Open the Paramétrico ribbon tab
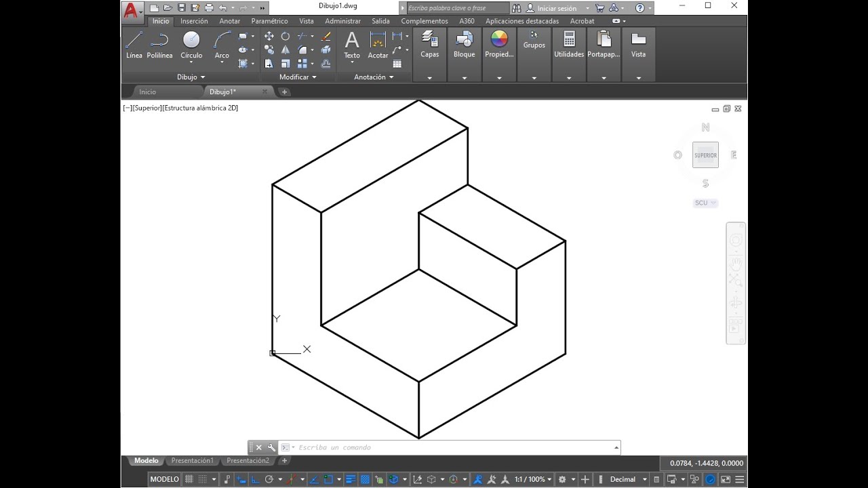 (x=269, y=21)
